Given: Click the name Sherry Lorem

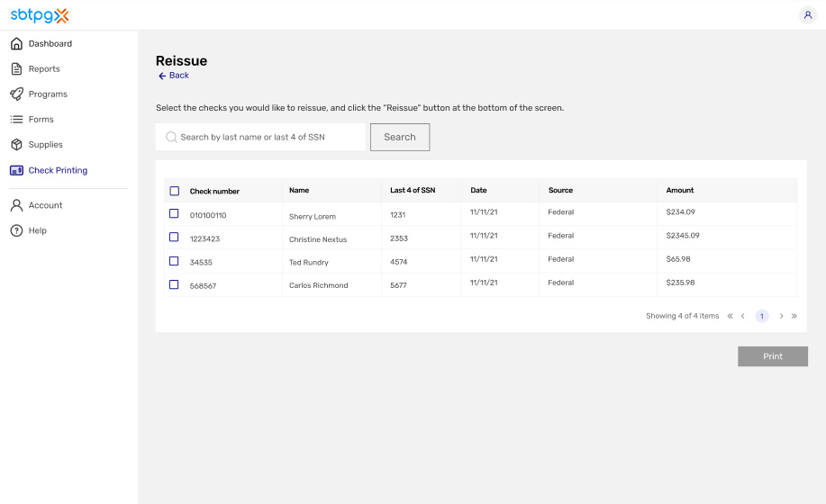Looking at the screenshot, I should point(313,217).
